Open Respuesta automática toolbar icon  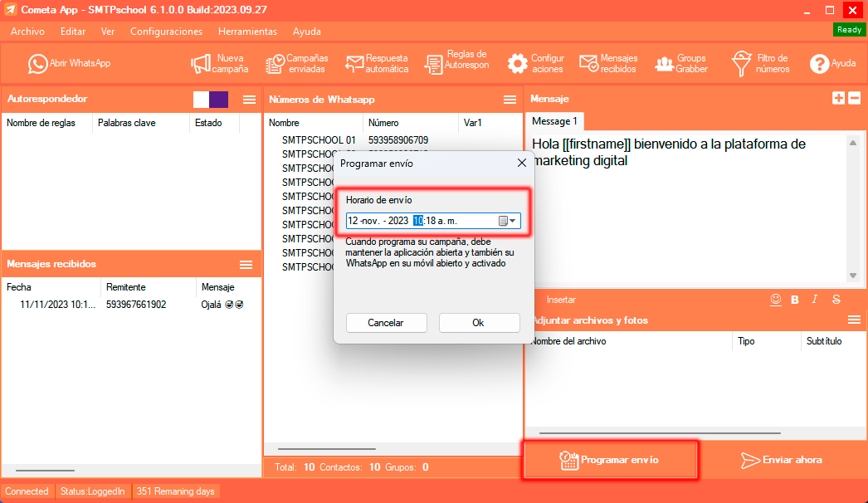click(354, 64)
